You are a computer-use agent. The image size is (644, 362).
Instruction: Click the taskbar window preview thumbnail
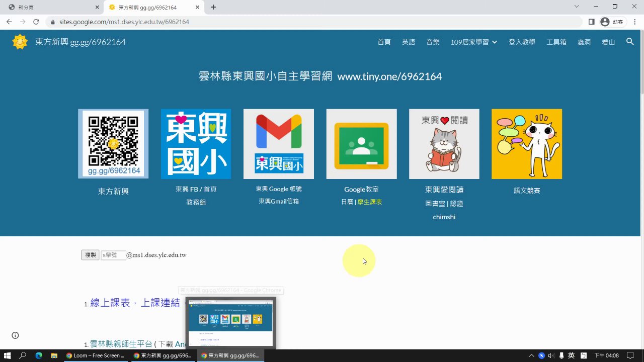pyautogui.click(x=230, y=322)
